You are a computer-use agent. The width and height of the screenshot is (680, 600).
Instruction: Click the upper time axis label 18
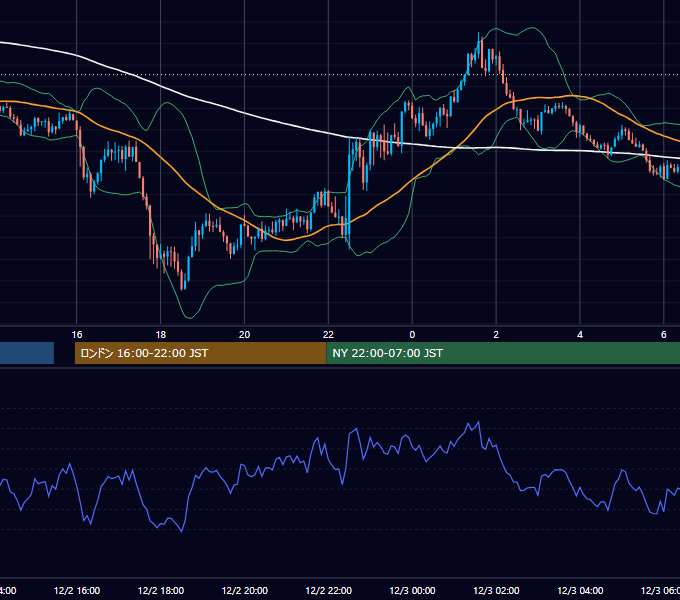point(160,335)
